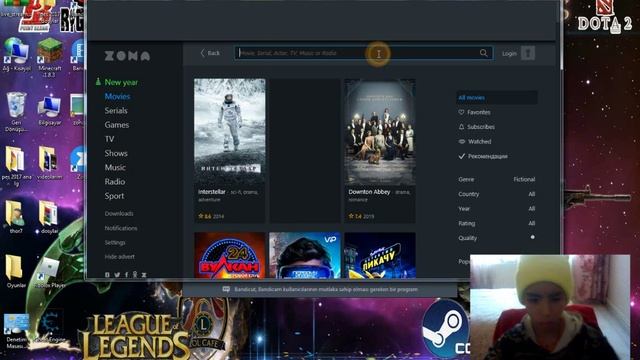Open the Interstellar movie poster
Image resolution: width=640 pixels, height=360 pixels.
(229, 131)
